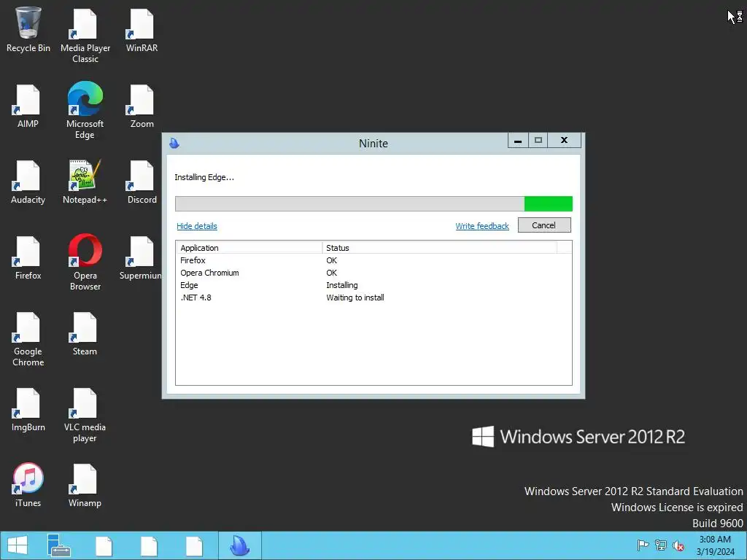Image resolution: width=747 pixels, height=560 pixels.
Task: Select the iTunes desktop icon
Action: pyautogui.click(x=28, y=485)
